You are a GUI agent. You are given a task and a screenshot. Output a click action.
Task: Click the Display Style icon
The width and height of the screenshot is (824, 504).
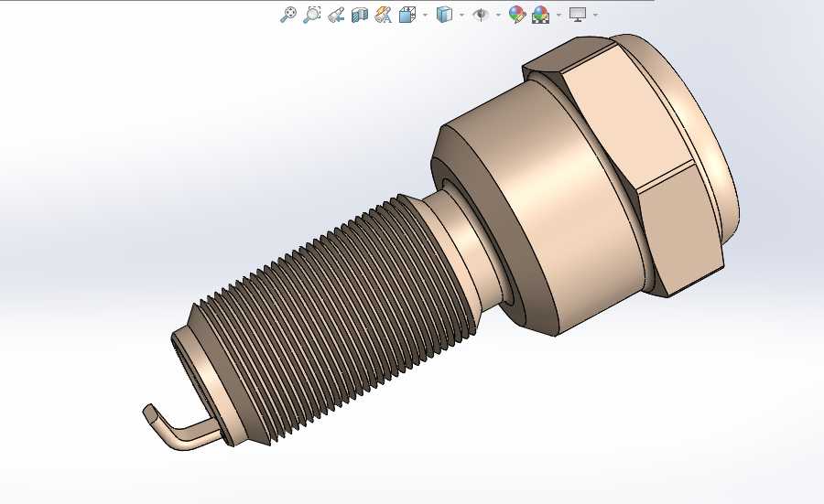(444, 15)
